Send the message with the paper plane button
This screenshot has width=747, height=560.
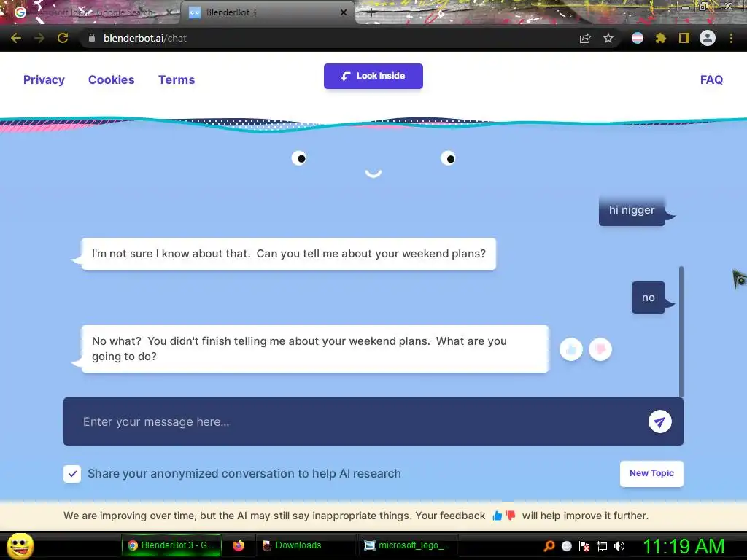(x=659, y=421)
